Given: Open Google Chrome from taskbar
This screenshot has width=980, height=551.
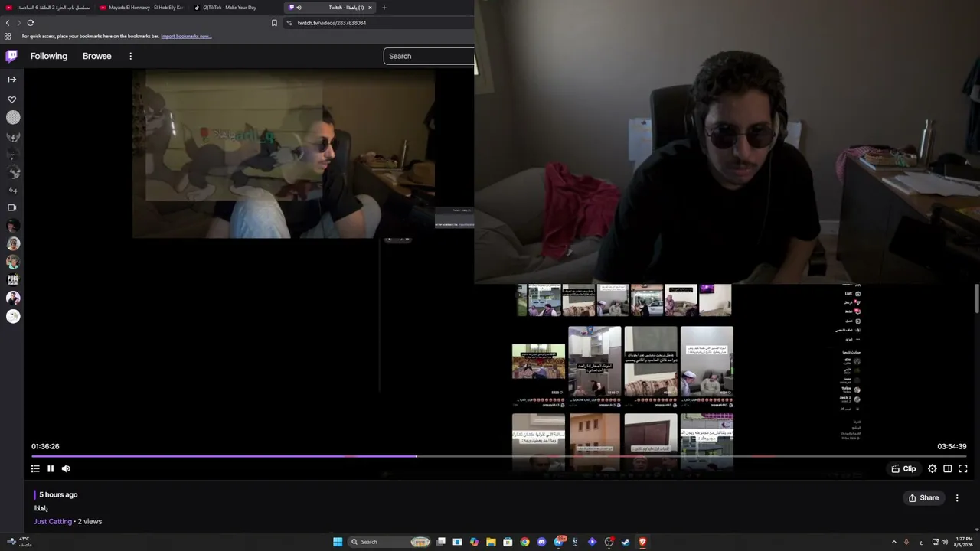Looking at the screenshot, I should pyautogui.click(x=524, y=542).
